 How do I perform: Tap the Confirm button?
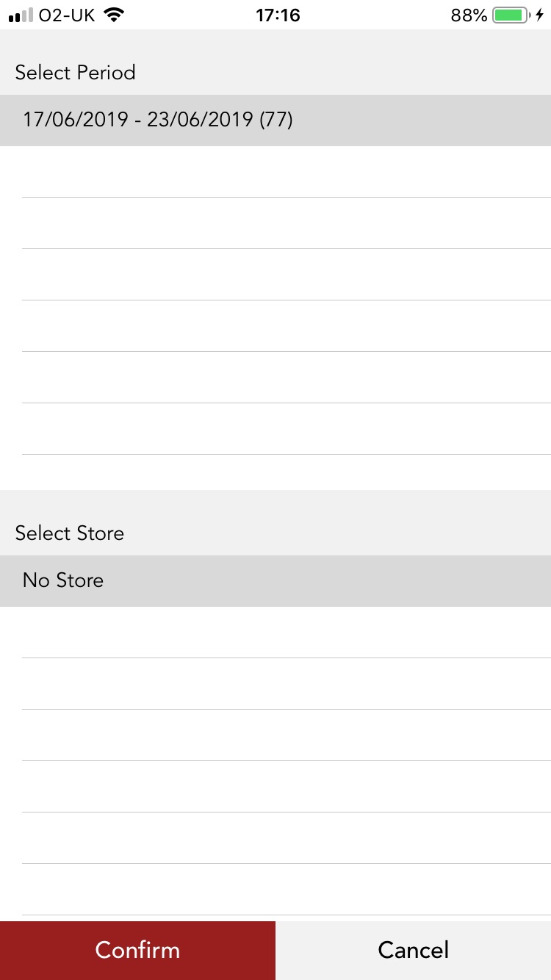[137, 950]
